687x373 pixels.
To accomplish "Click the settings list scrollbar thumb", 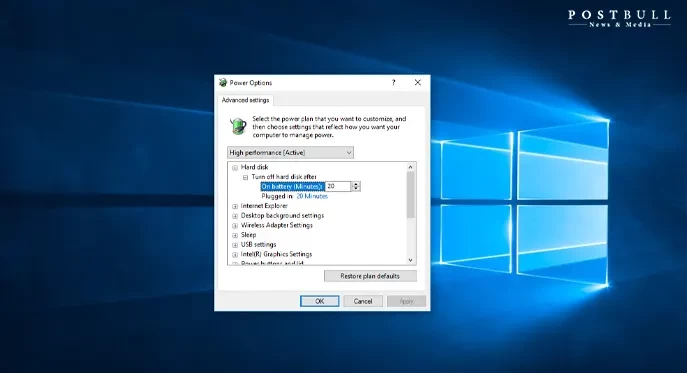I will [x=411, y=195].
